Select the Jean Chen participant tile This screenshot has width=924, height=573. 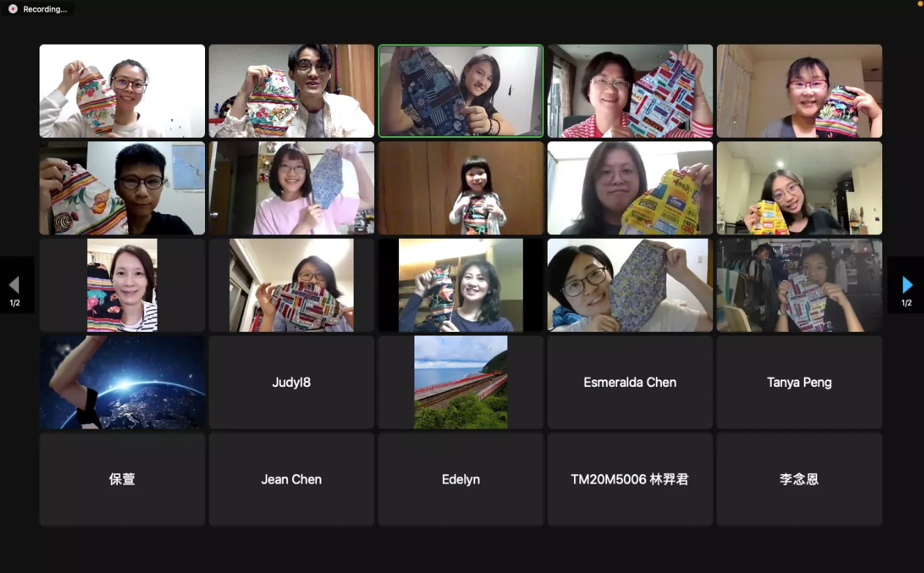coord(291,479)
